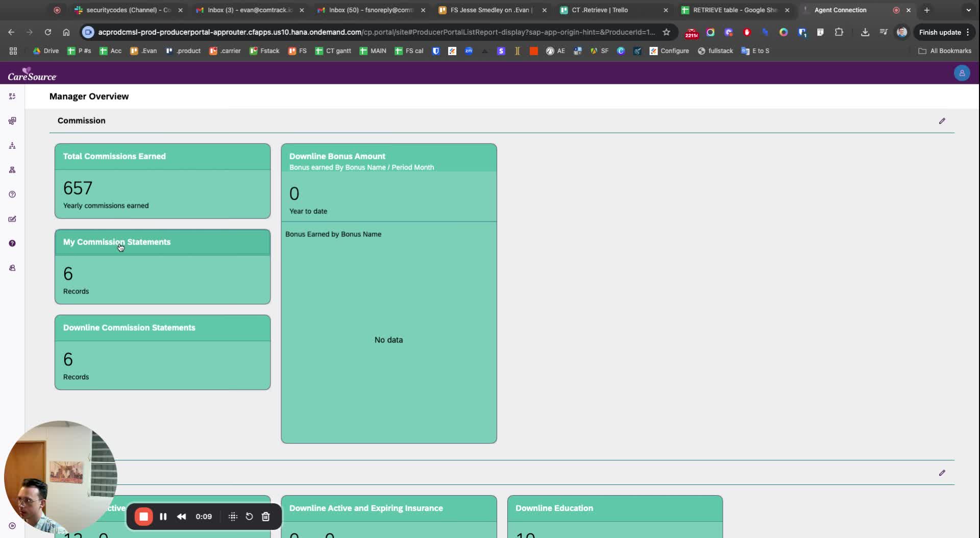This screenshot has width=980, height=538.
Task: Rewind the recording
Action: (181, 517)
